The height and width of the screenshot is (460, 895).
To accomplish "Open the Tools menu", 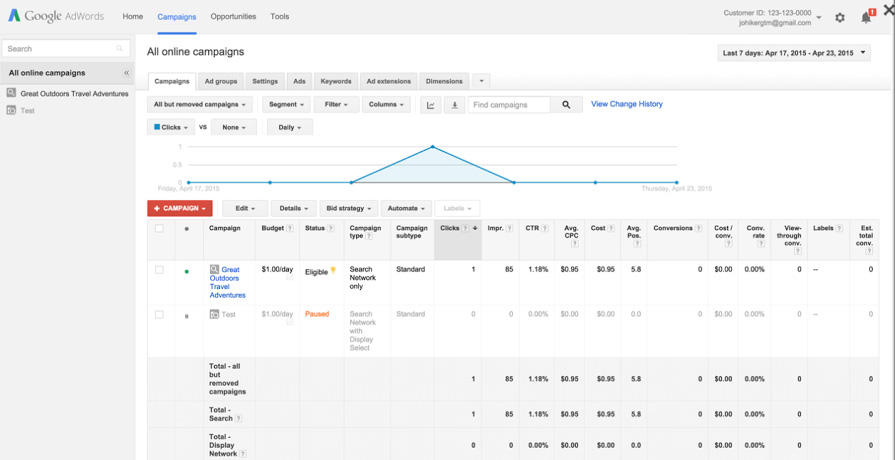I will [x=280, y=17].
